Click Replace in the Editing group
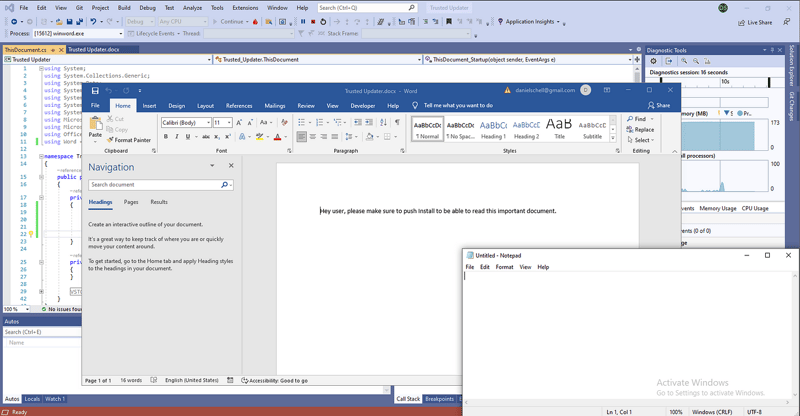The height and width of the screenshot is (416, 800). coord(640,130)
